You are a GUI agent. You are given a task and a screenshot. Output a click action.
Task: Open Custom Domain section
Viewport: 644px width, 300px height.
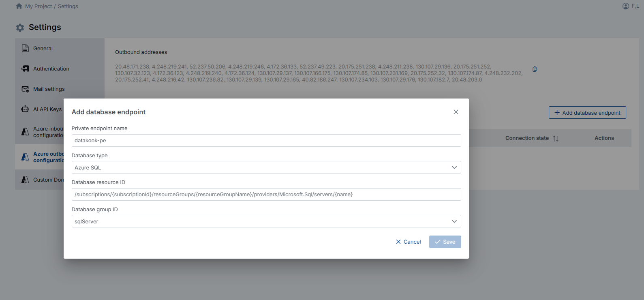coord(39,180)
